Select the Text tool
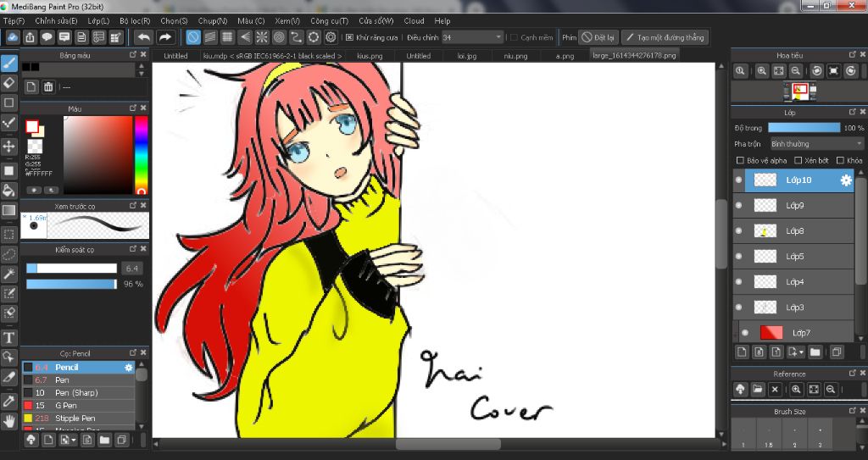The height and width of the screenshot is (460, 868). pyautogui.click(x=8, y=337)
